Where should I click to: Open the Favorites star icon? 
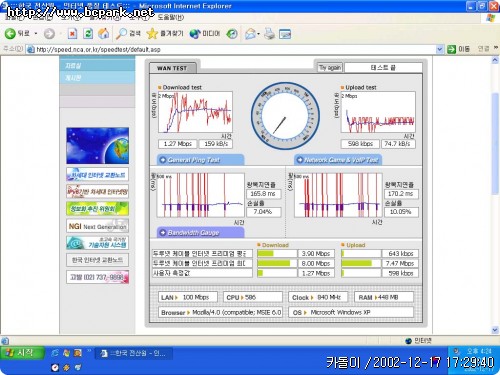tap(152, 33)
